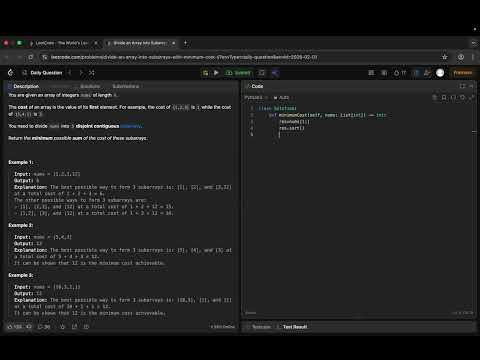Screen dimensions: 480x360
Task: Switch to the Description tab
Action: pyautogui.click(x=23, y=86)
